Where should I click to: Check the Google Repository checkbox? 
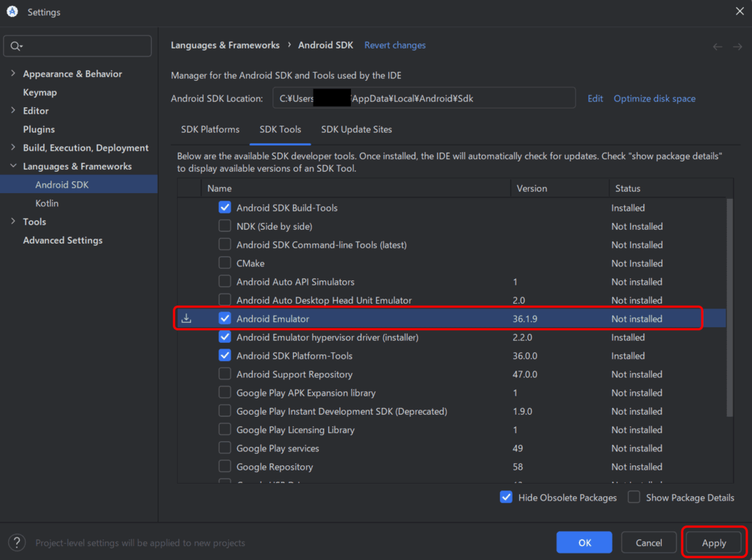225,467
